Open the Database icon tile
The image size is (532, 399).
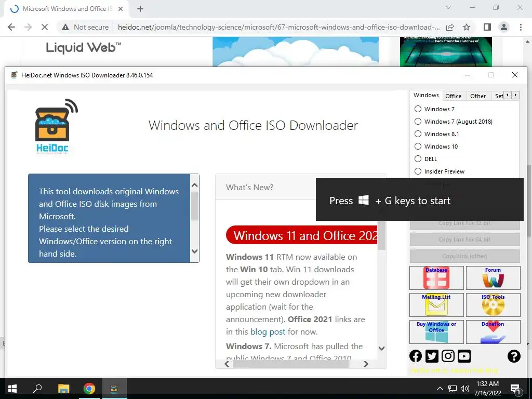click(x=436, y=278)
